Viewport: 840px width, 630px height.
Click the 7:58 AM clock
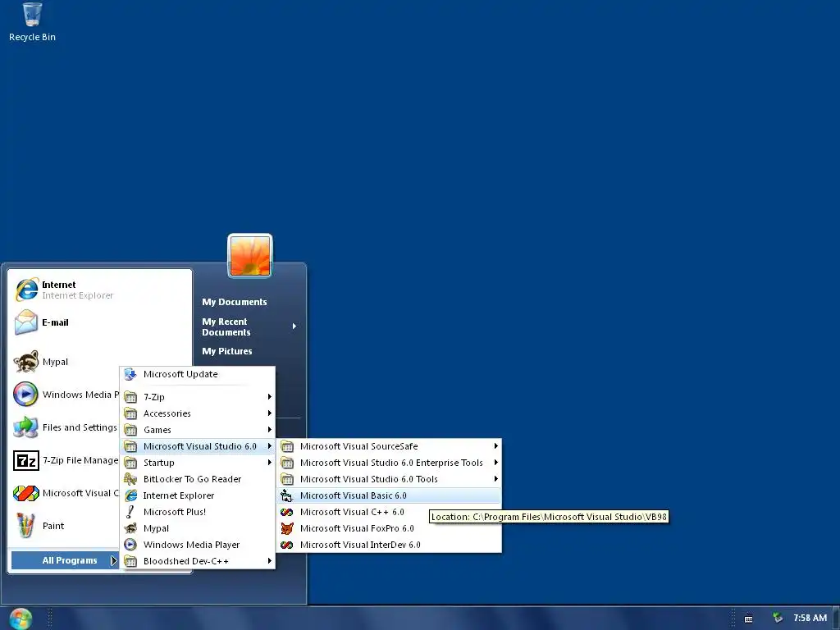click(x=810, y=619)
